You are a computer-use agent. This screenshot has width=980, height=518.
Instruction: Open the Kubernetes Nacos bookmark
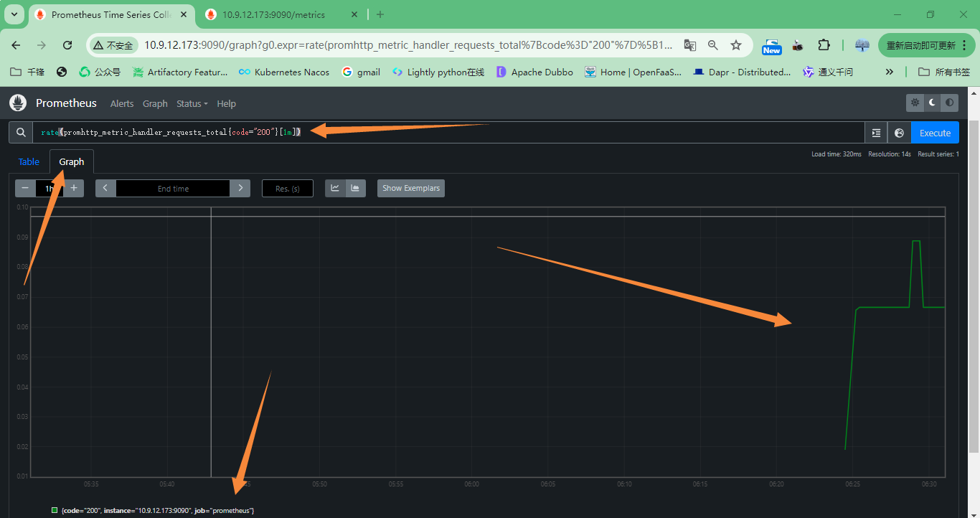(x=284, y=72)
